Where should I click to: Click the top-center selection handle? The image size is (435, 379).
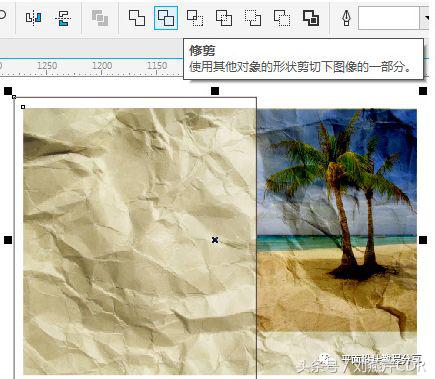pyautogui.click(x=215, y=91)
